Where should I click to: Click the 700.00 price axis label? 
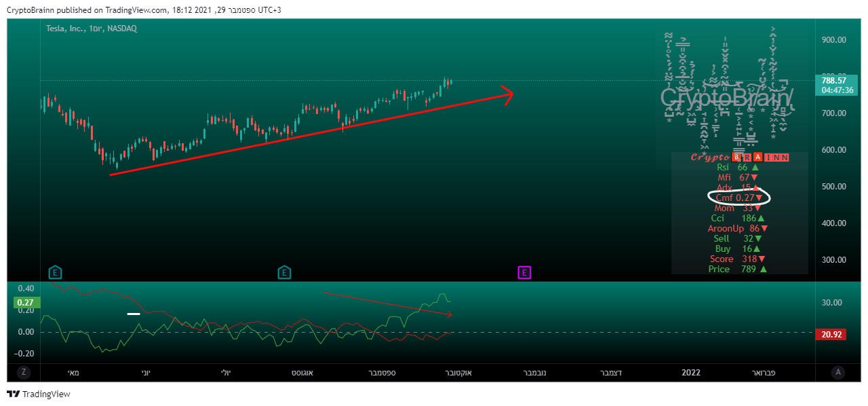point(833,113)
